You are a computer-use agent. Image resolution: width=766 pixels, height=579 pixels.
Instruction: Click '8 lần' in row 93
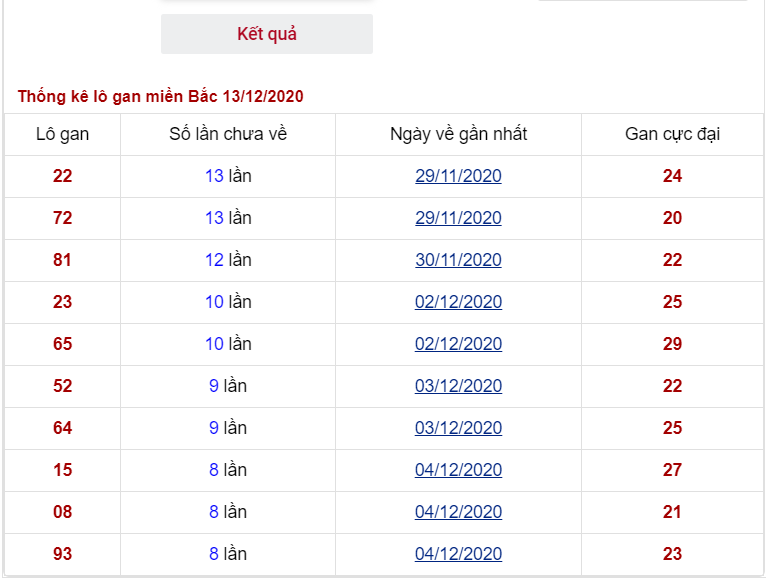[228, 554]
